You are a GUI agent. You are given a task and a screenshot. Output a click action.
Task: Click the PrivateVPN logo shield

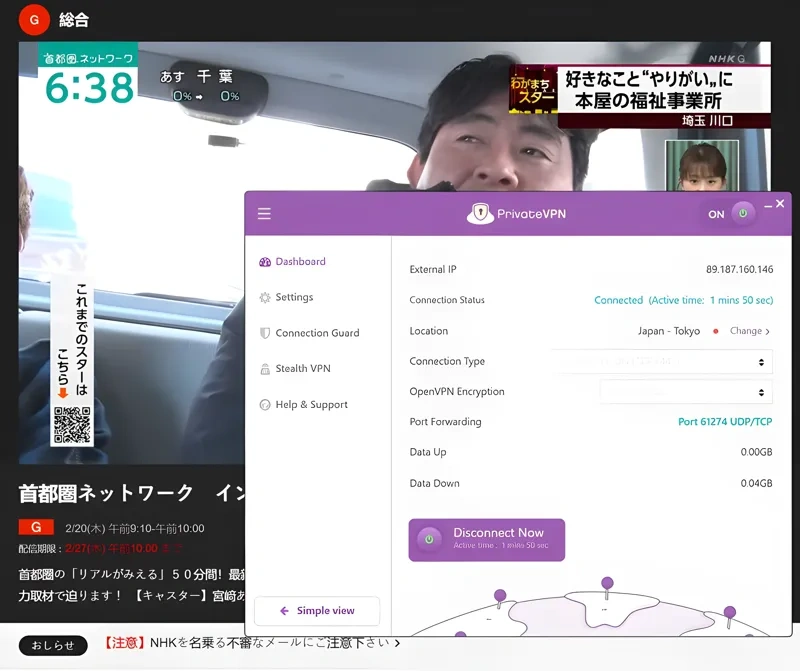(x=480, y=213)
